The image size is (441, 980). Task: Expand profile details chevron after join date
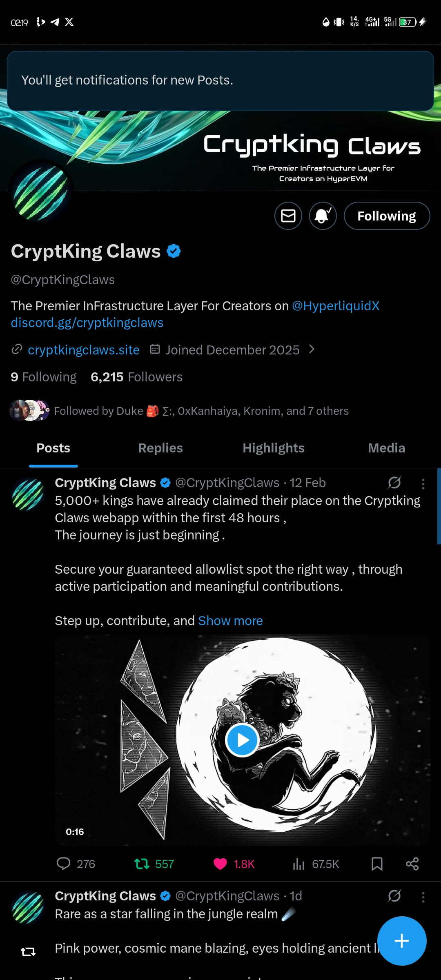312,349
